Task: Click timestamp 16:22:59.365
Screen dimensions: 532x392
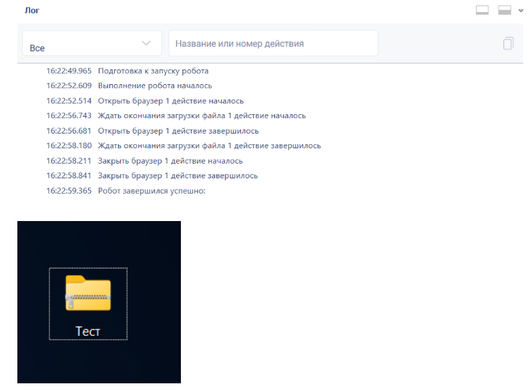Action: pyautogui.click(x=69, y=191)
